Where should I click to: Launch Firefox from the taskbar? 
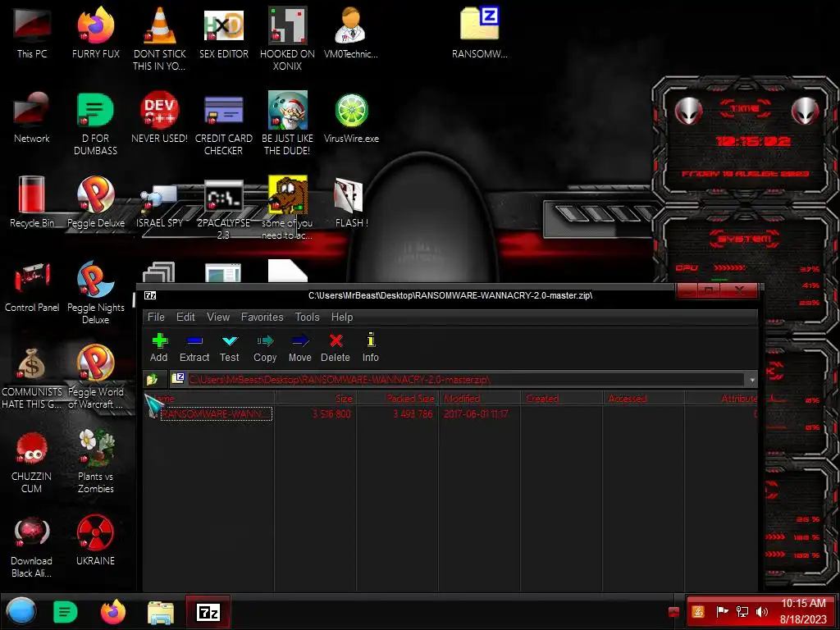pyautogui.click(x=113, y=612)
